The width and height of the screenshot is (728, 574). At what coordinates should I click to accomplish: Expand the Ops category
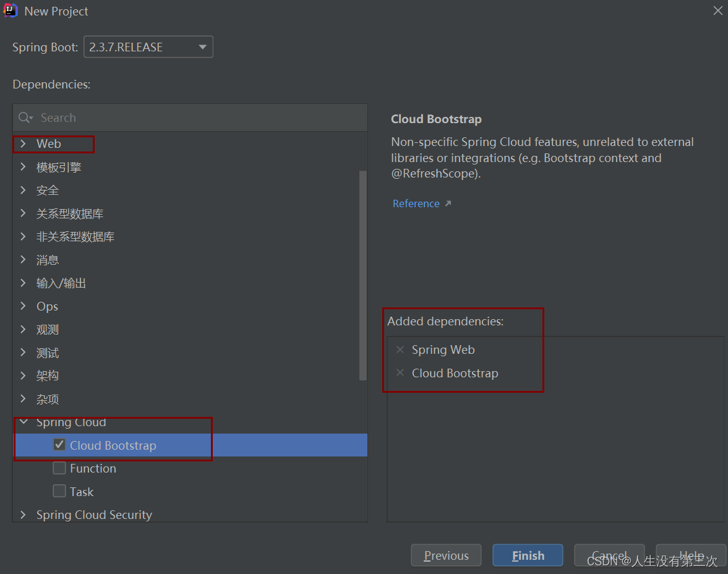tap(23, 306)
